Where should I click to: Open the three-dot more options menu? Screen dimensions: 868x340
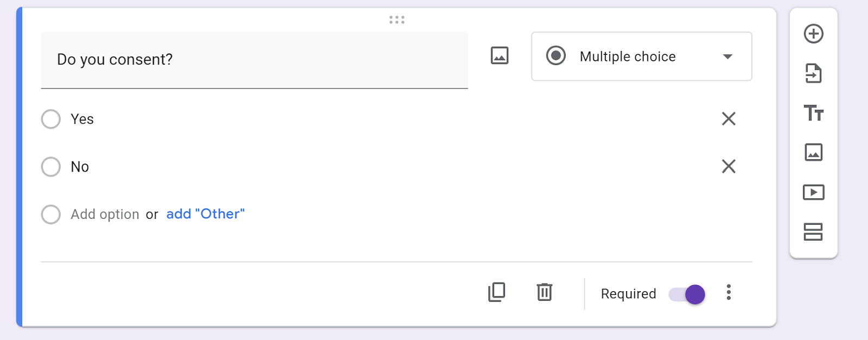pyautogui.click(x=729, y=292)
